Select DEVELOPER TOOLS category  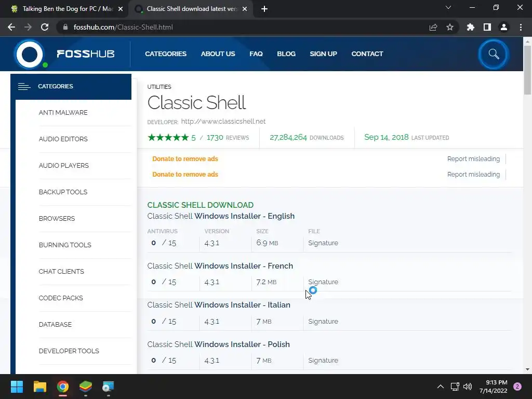pyautogui.click(x=69, y=351)
